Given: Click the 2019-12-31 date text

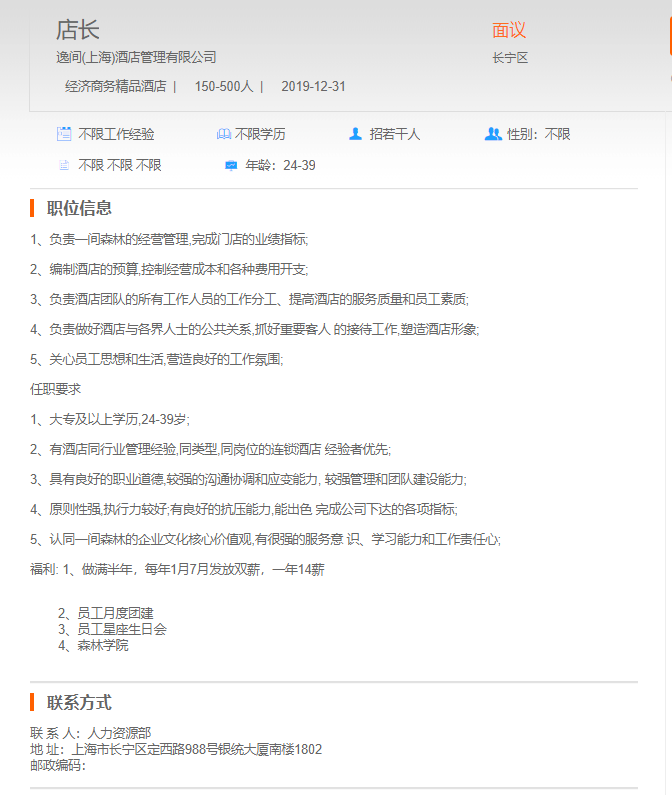Looking at the screenshot, I should pos(313,86).
